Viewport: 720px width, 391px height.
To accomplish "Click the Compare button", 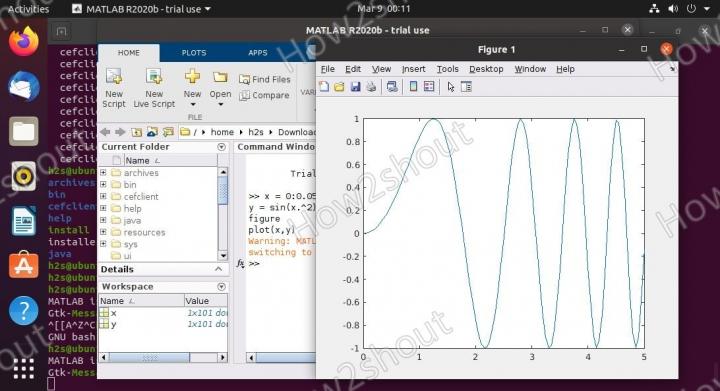I will click(264, 95).
